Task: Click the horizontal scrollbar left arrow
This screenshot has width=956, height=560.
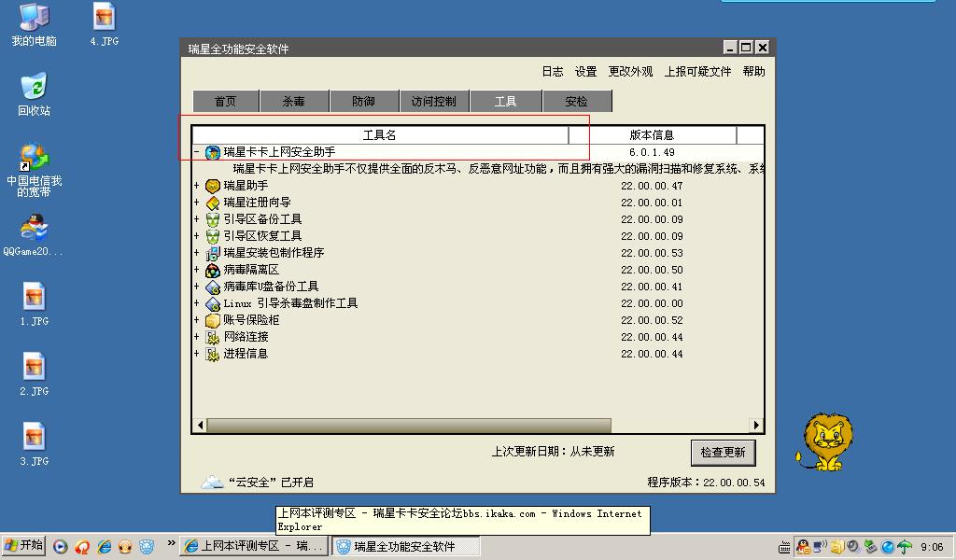Action: tap(200, 426)
